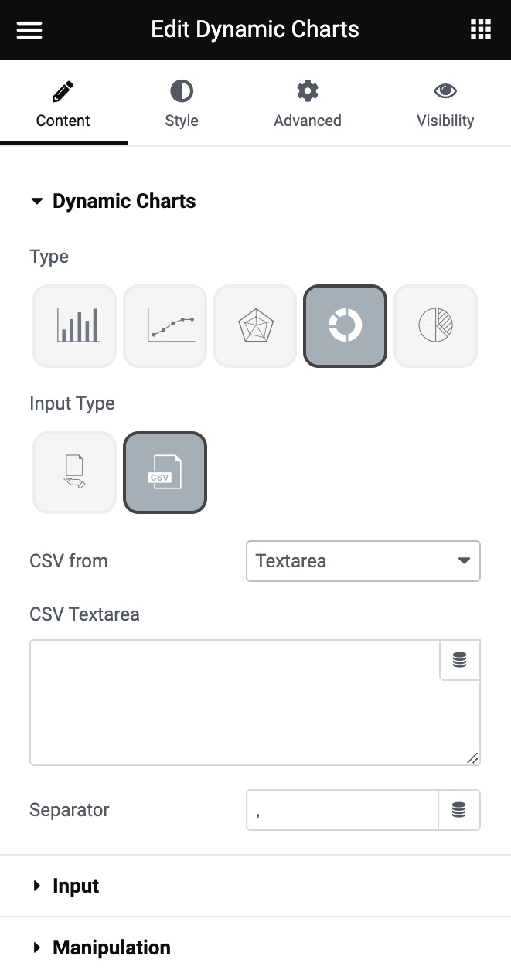
Task: Select the bar chart type
Action: click(75, 325)
